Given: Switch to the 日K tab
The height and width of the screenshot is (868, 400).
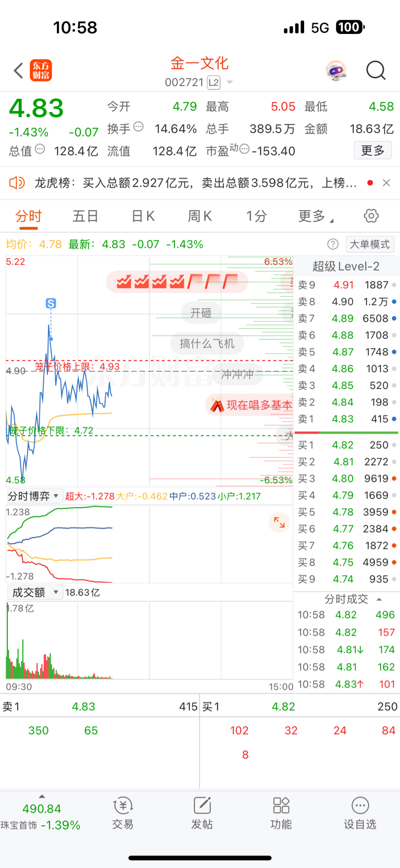Looking at the screenshot, I should pos(143,216).
